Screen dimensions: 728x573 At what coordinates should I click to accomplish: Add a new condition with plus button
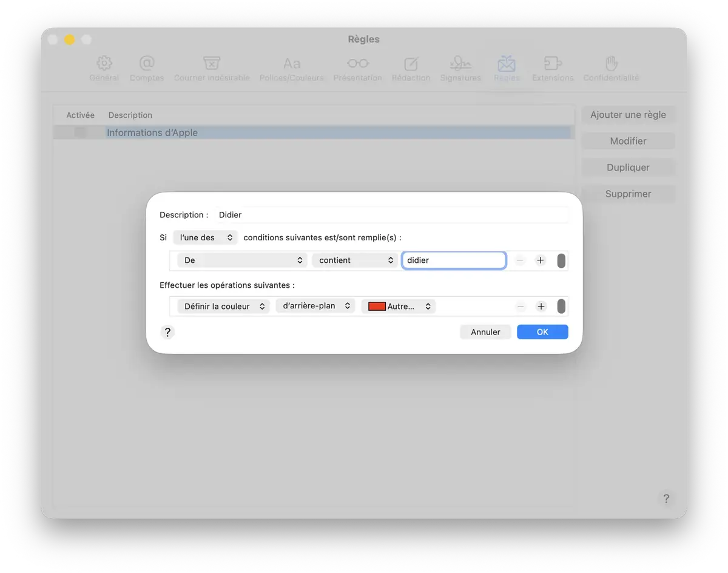pos(540,260)
